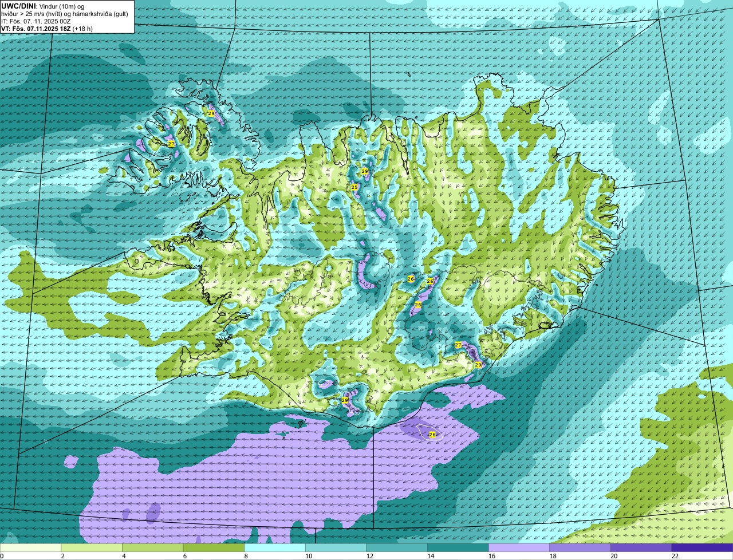Click the '8' tick label on the legend
733x560 pixels.
click(x=246, y=556)
